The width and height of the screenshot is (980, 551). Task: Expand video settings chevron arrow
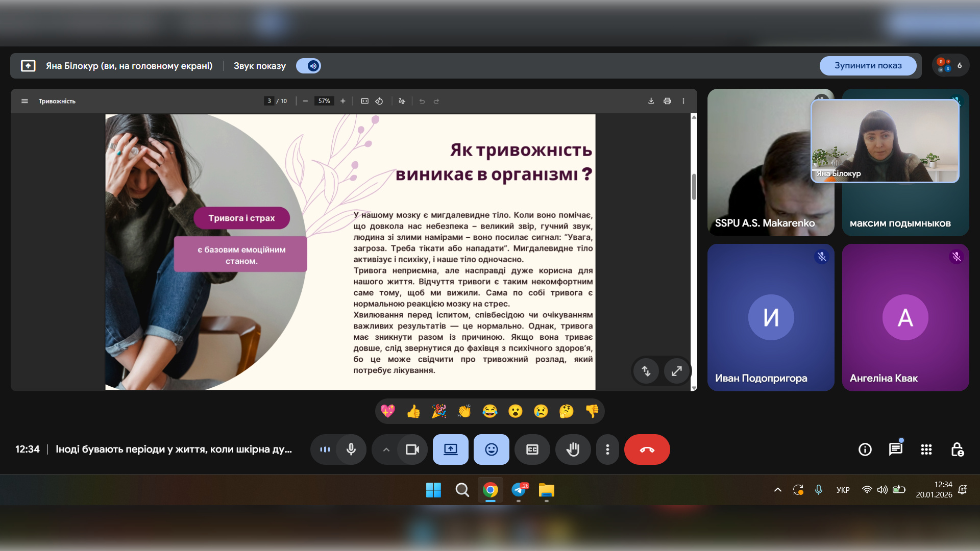pyautogui.click(x=386, y=449)
